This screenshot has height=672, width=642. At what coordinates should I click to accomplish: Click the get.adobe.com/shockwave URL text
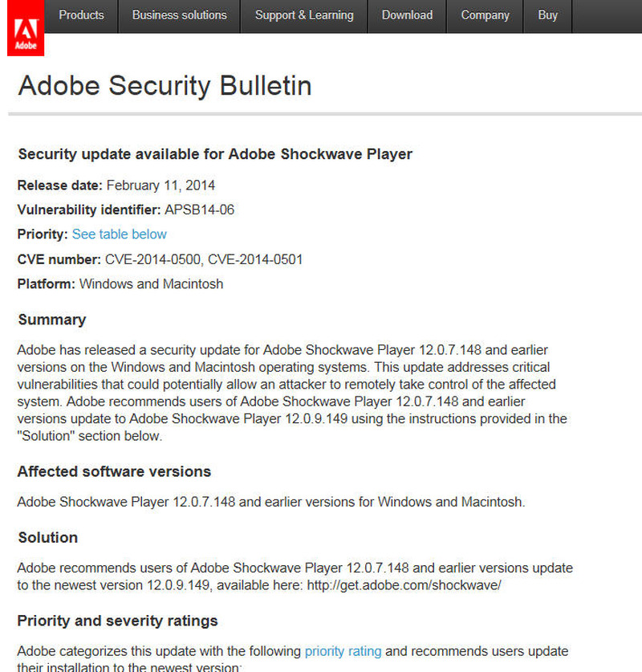tap(402, 585)
